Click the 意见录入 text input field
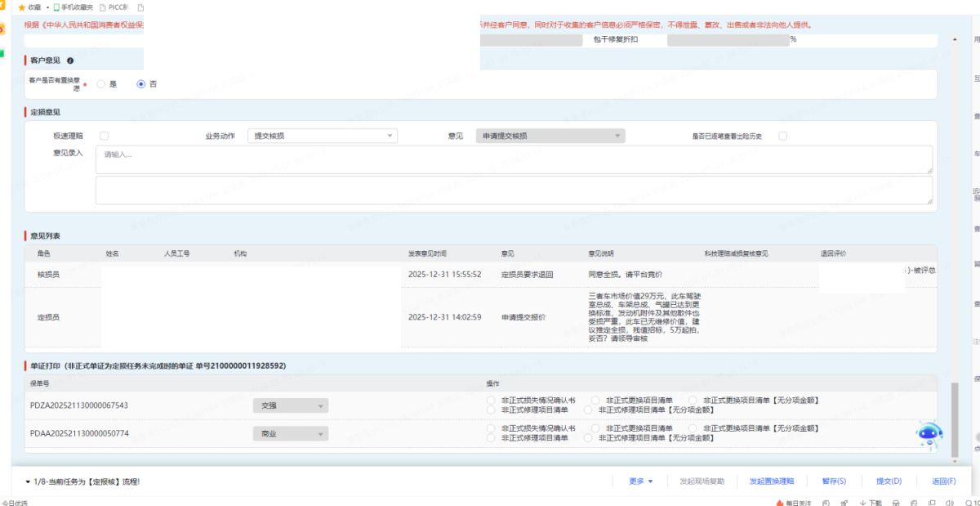 (x=514, y=159)
